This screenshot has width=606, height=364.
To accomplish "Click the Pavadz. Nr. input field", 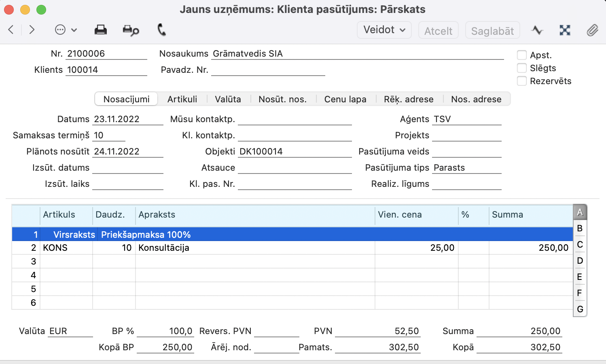I will pos(268,70).
